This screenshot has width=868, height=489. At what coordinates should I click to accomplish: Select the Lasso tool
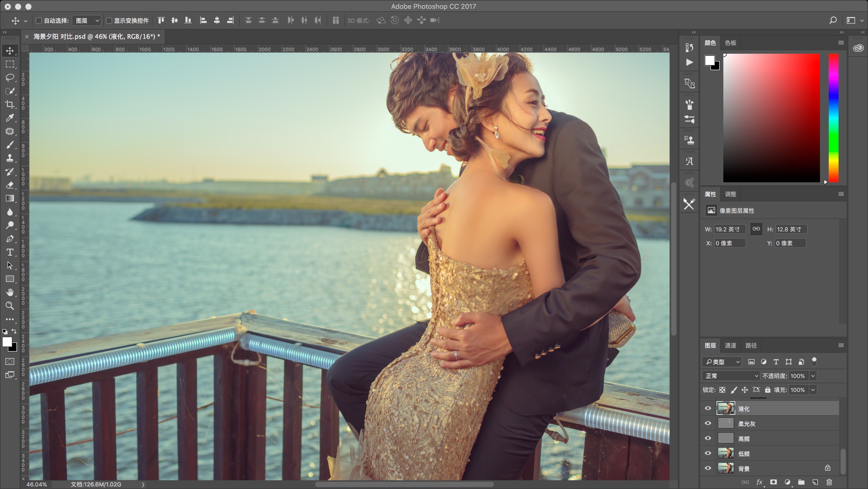pos(10,77)
